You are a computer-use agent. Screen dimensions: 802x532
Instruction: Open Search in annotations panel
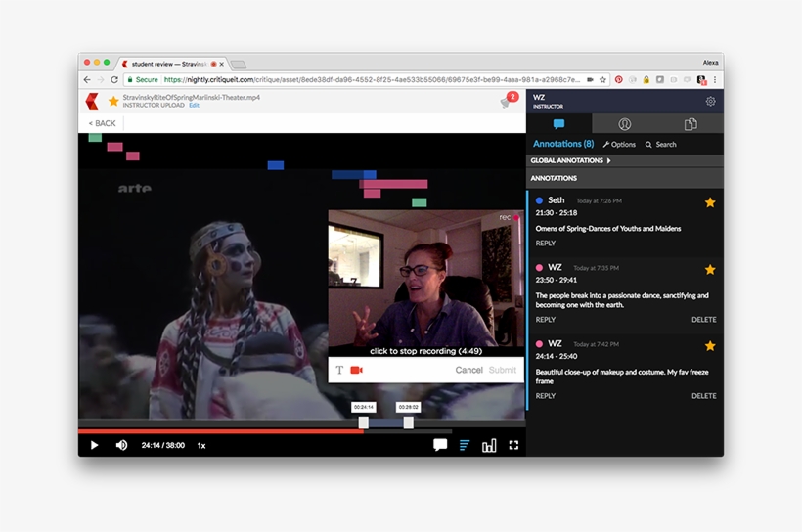(661, 145)
